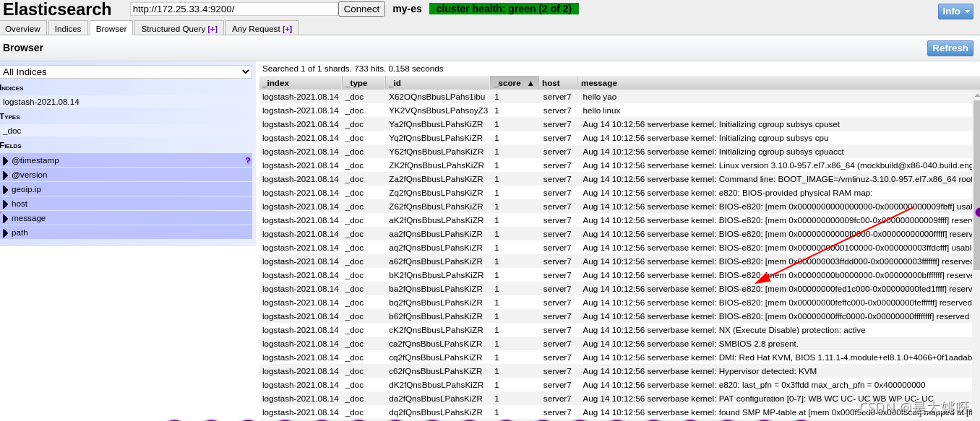This screenshot has height=421, width=980.
Task: Sort by the _index column header
Action: tap(301, 83)
